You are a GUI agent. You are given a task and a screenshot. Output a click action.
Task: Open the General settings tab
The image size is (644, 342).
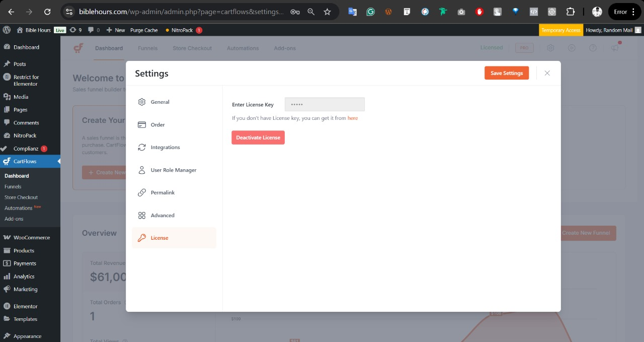pos(160,102)
